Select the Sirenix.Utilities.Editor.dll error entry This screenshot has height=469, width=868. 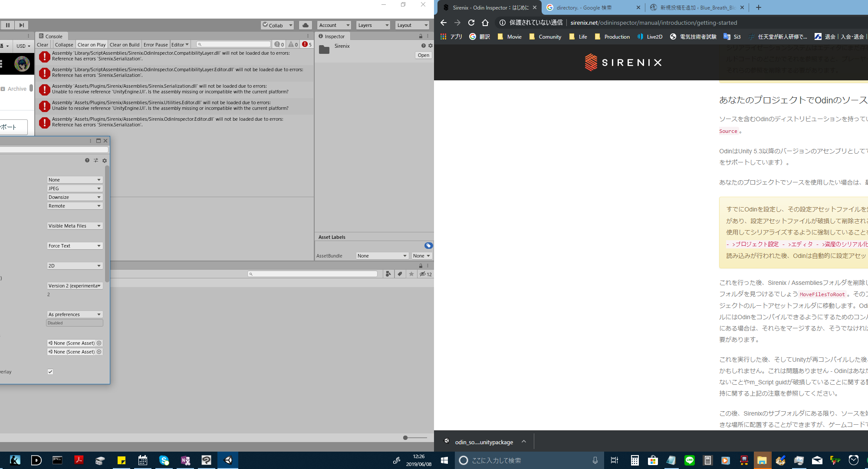coord(174,106)
